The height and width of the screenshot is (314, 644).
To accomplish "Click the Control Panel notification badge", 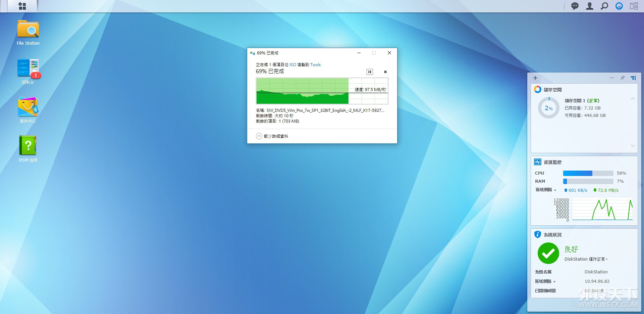I will click(x=36, y=76).
